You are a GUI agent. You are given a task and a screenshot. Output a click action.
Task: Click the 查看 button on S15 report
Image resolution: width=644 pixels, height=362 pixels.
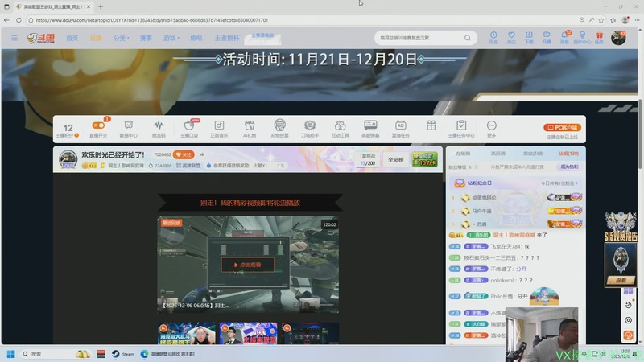coord(621,280)
